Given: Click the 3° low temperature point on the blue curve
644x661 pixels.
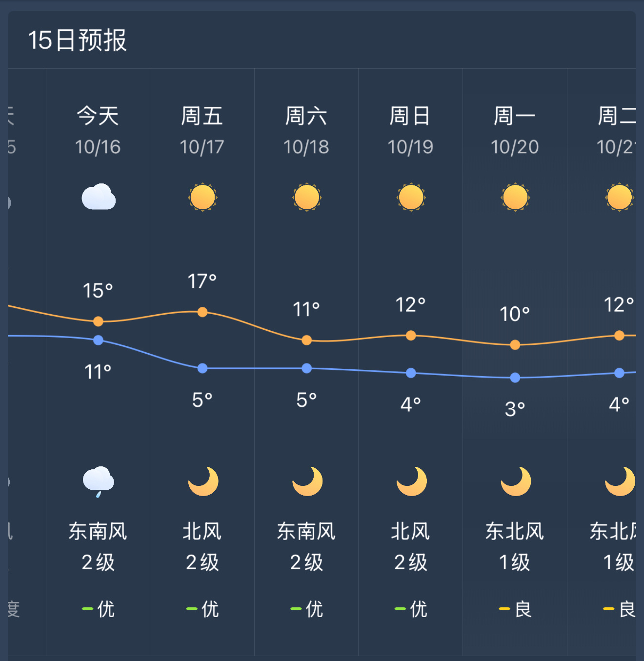Looking at the screenshot, I should tap(515, 378).
